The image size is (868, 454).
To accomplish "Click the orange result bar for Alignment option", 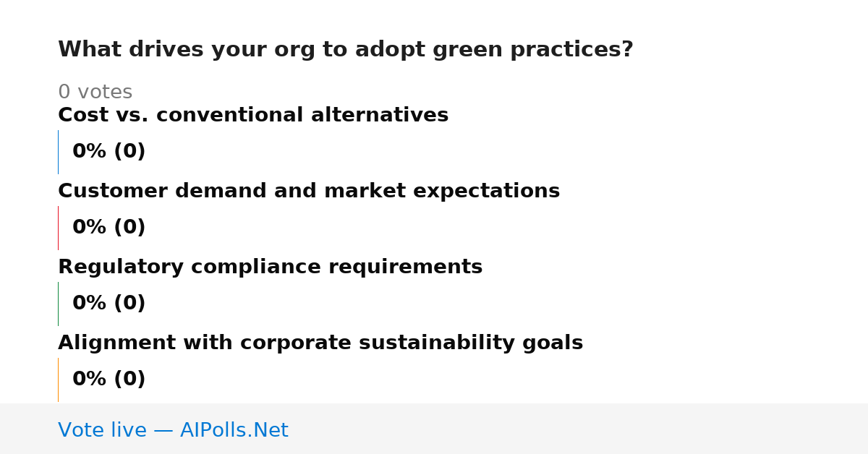I will coord(58,380).
